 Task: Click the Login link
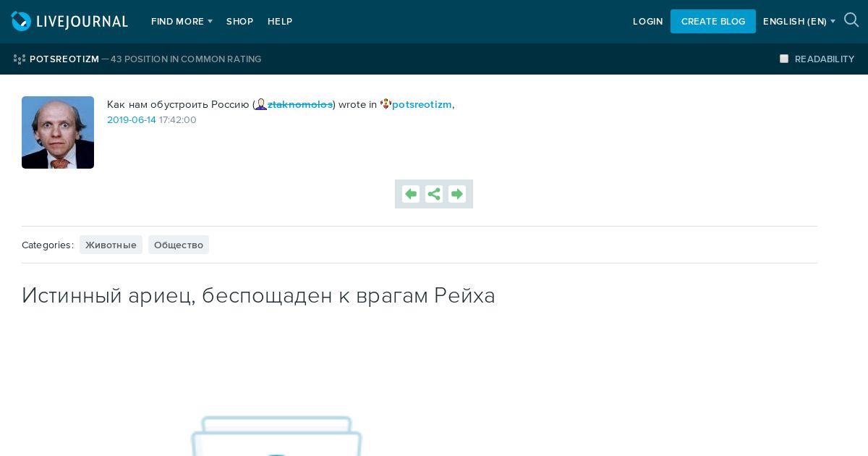(x=647, y=22)
